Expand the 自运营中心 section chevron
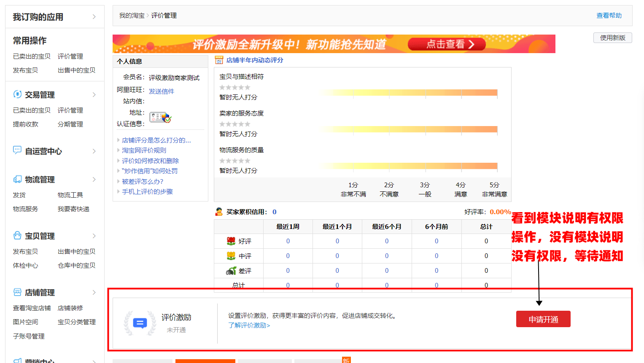644x363 pixels. (x=94, y=151)
